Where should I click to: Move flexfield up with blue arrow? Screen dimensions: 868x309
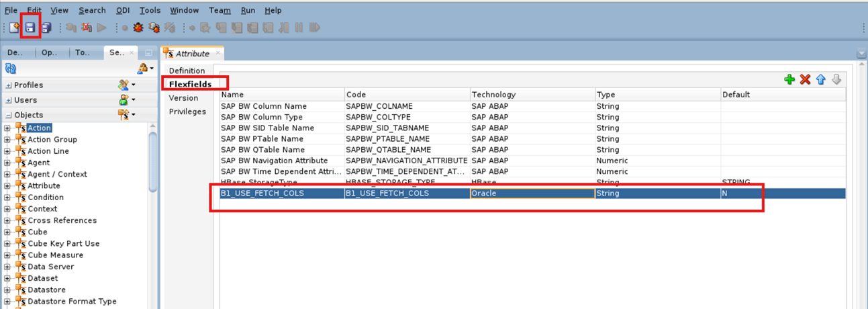coord(820,80)
